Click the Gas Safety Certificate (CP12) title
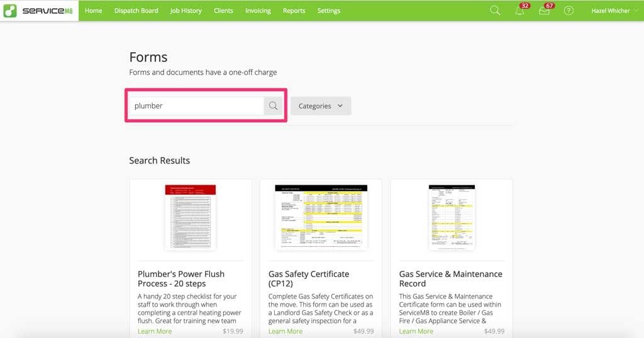 (309, 278)
